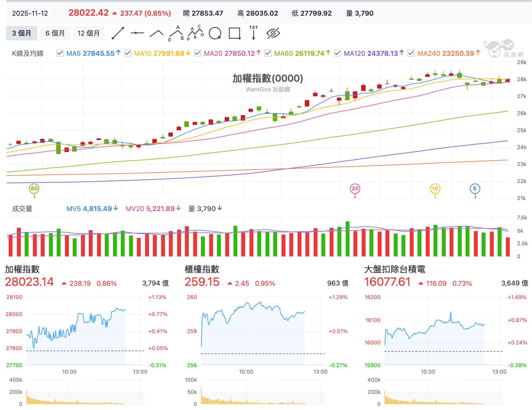Select the rectangle drawing tool
Image resolution: width=532 pixels, height=410 pixels.
point(234,33)
